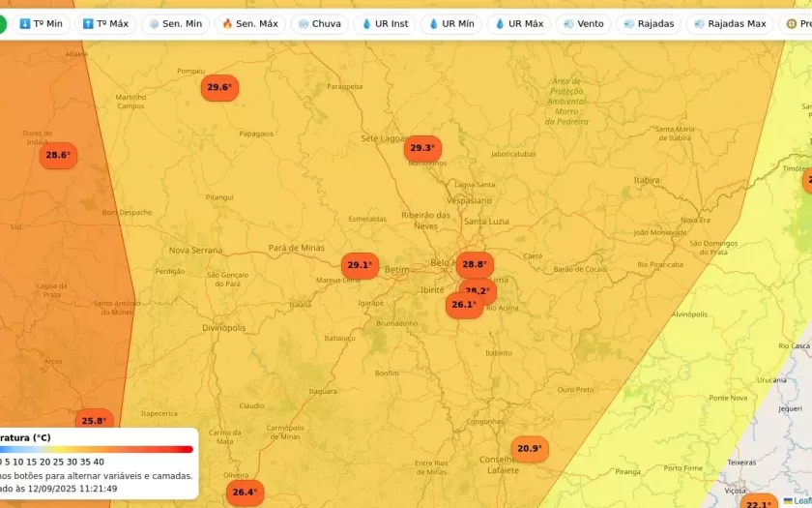The image size is (812, 508).
Task: Select the Tº Min layer button
Action: coord(41,23)
